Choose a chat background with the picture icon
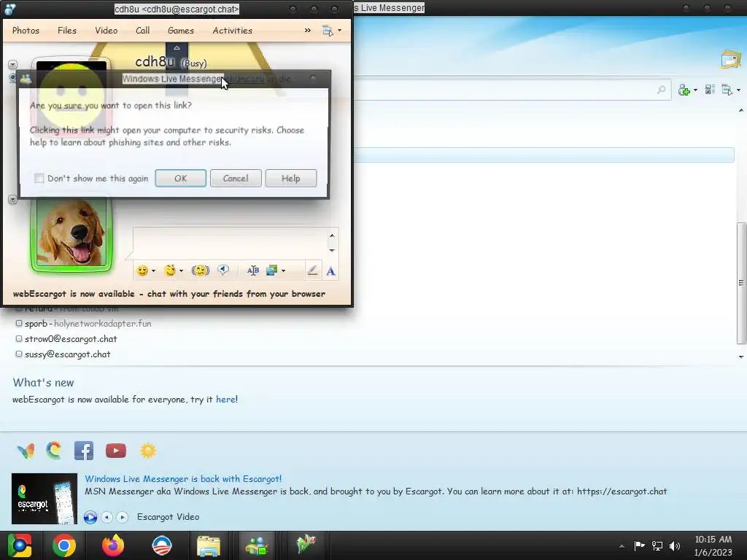The height and width of the screenshot is (560, 747). point(271,271)
